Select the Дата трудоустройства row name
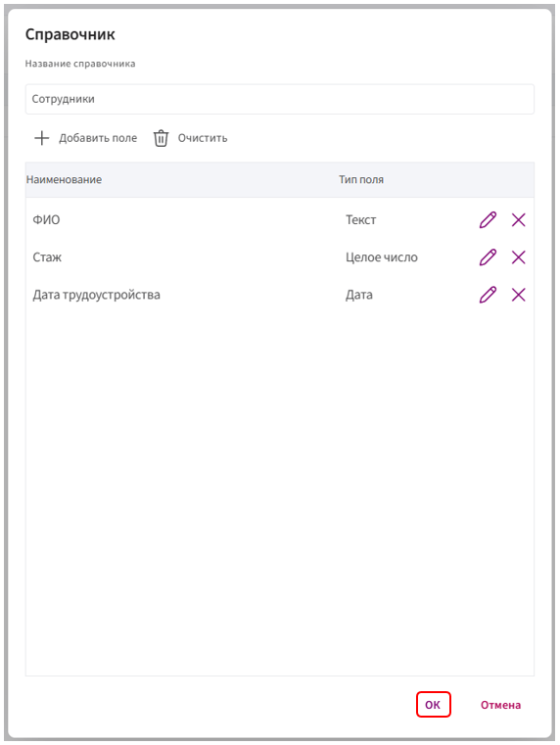This screenshot has width=560, height=745. click(x=96, y=295)
